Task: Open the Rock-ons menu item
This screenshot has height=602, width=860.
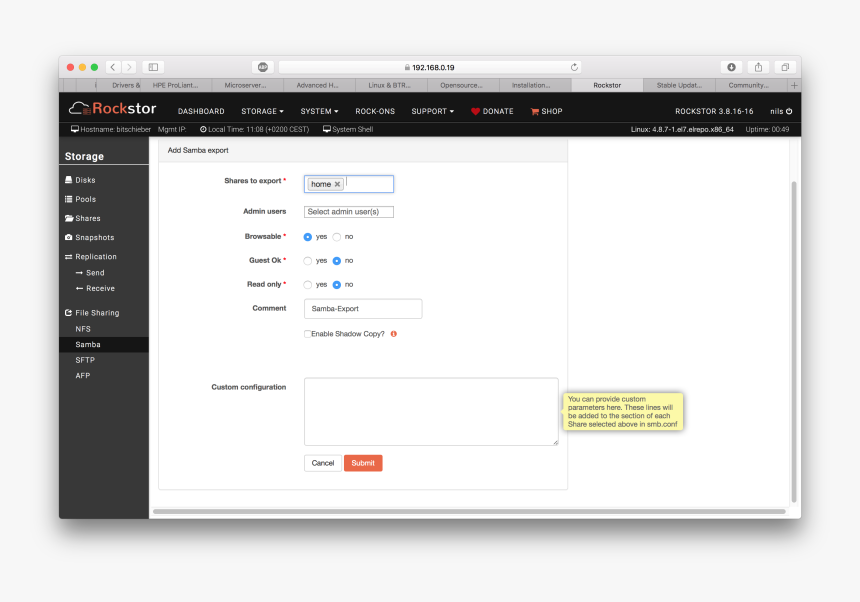Action: tap(375, 111)
